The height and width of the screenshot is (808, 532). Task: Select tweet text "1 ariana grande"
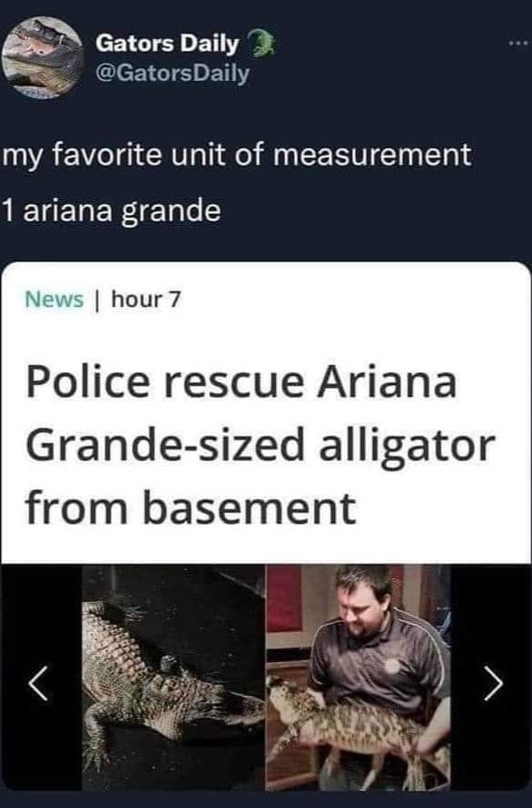112,212
